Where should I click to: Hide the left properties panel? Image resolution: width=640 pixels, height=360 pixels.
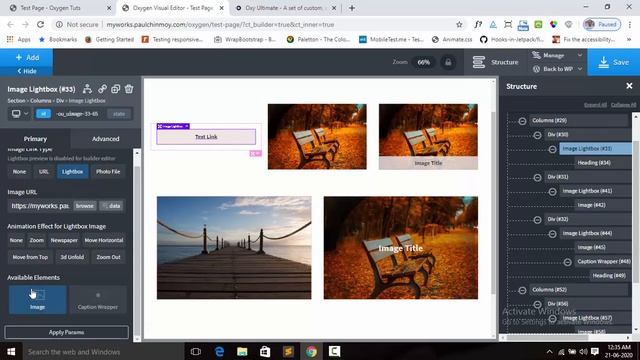27,71
